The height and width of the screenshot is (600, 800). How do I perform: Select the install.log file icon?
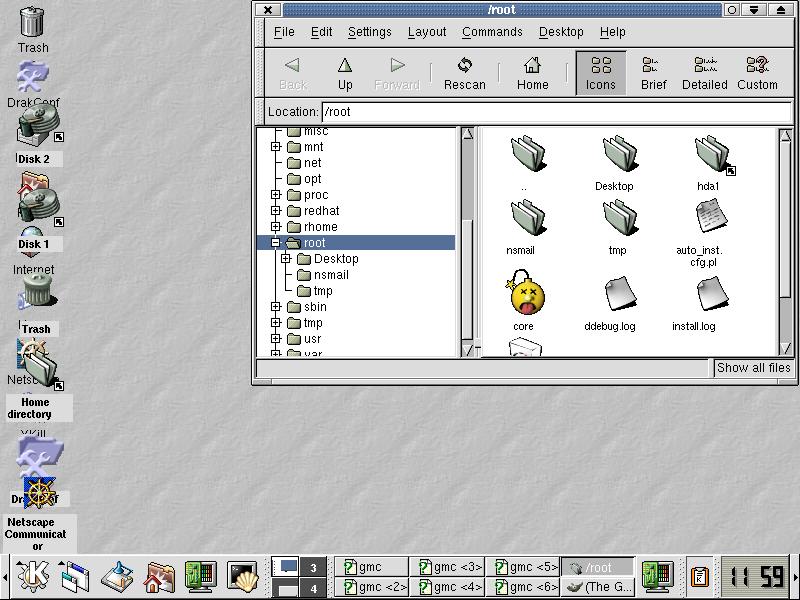click(710, 295)
